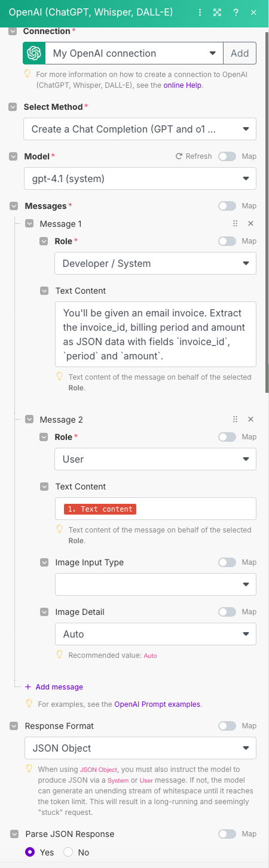Toggle the Map switch for Model
The width and height of the screenshot is (269, 868).
click(x=227, y=156)
